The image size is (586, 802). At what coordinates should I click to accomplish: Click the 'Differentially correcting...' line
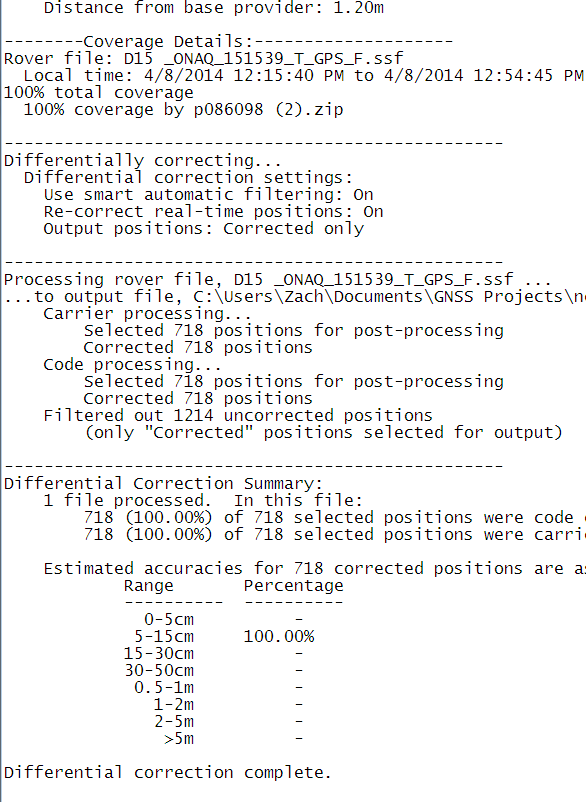pos(143,161)
